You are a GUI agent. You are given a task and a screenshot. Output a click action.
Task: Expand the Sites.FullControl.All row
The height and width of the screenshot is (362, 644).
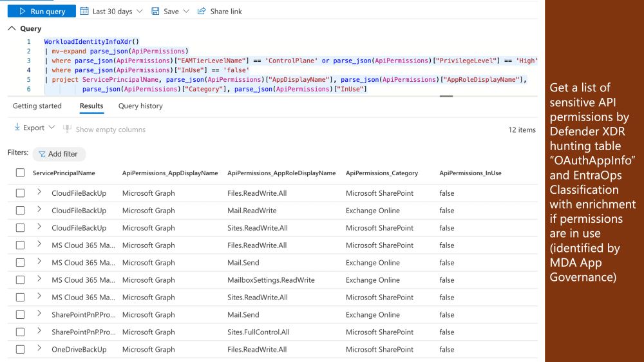39,331
